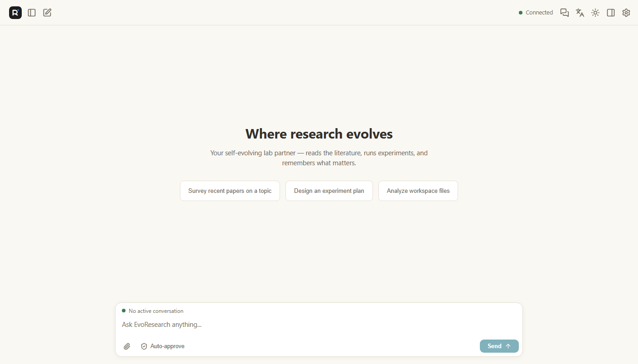Click the Connected status indicator

[536, 13]
